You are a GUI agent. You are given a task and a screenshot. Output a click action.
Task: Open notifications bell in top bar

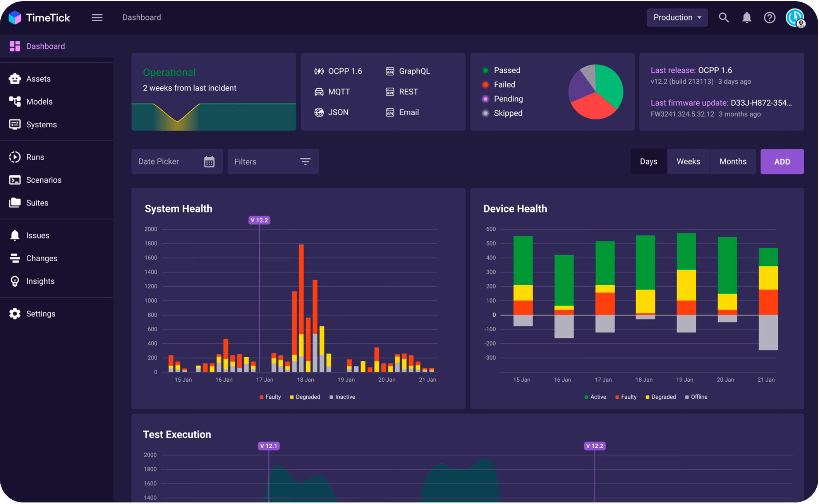(x=747, y=17)
